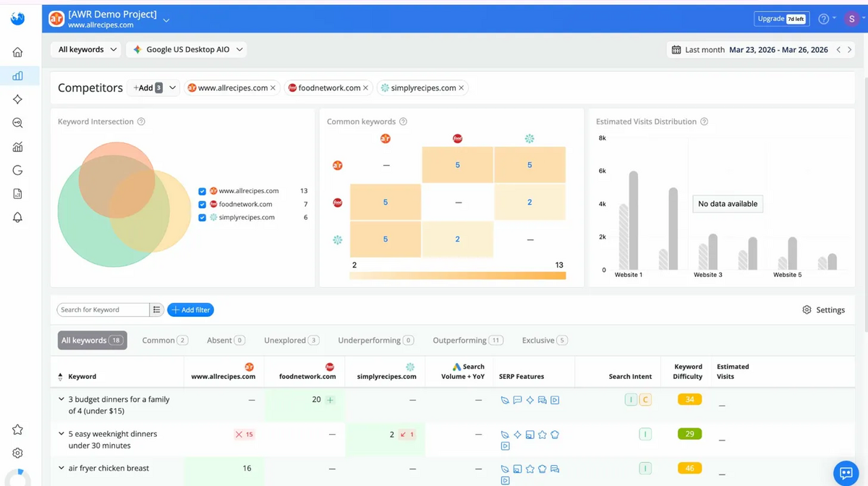Screen dimensions: 868x486
Task: Remove www.allrecipes.com competitor chip
Action: pos(273,88)
